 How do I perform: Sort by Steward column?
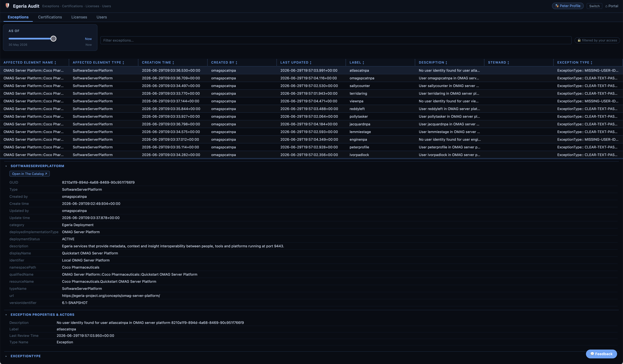tap(498, 63)
